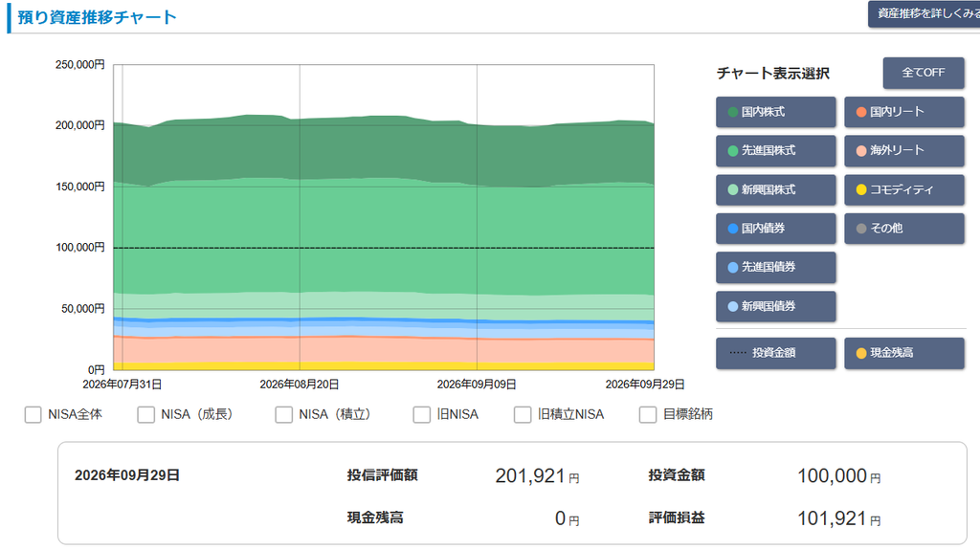Check the NISA全体 checkbox
The height and width of the screenshot is (550, 980).
(x=33, y=414)
